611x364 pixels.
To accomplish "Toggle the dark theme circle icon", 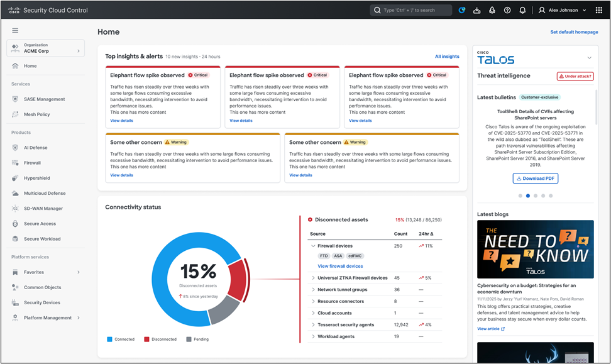I will tap(461, 9).
